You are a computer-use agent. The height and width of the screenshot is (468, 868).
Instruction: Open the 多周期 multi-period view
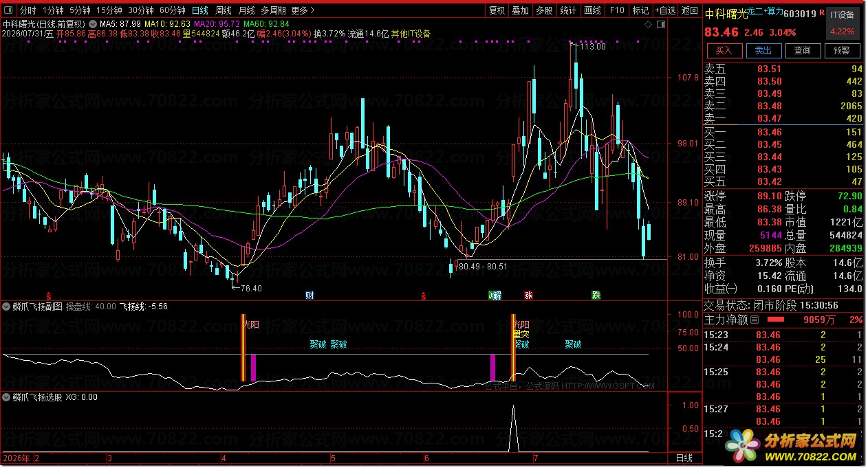(x=273, y=10)
